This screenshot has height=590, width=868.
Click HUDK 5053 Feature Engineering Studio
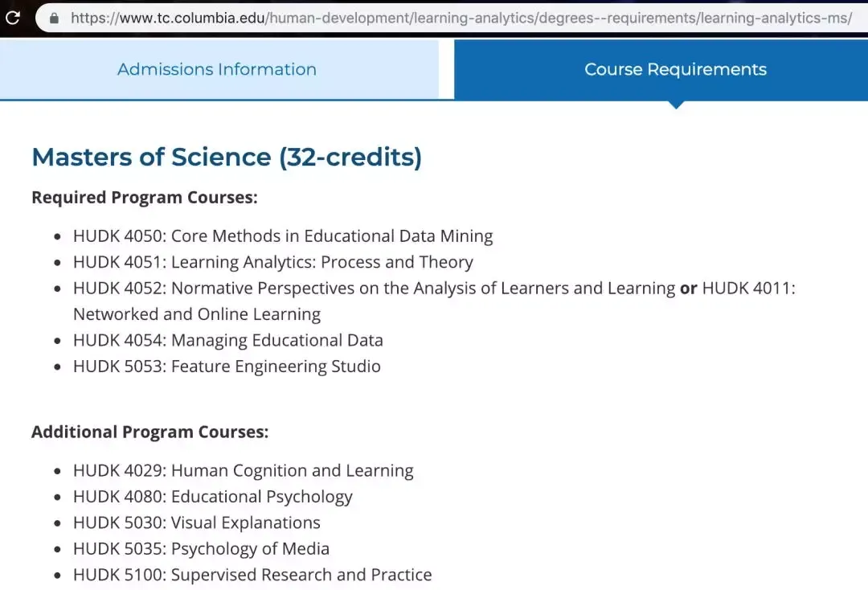[227, 367]
